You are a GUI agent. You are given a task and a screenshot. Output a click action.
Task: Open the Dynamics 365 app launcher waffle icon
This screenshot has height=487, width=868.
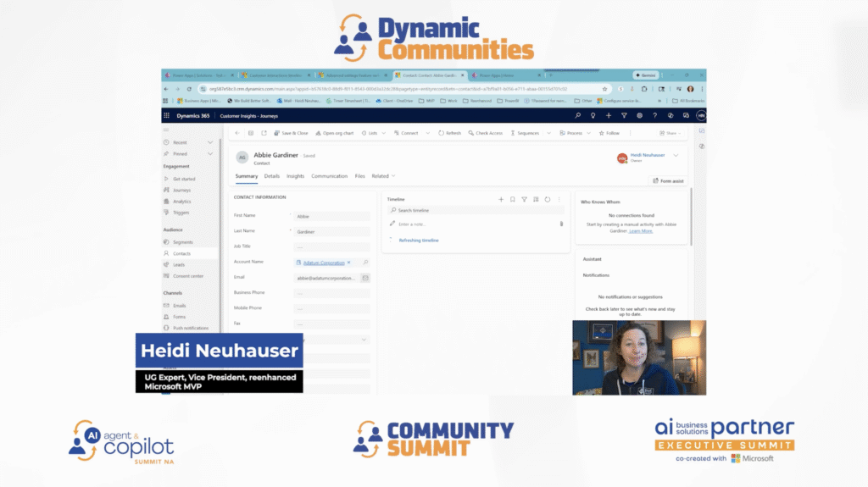pos(167,115)
